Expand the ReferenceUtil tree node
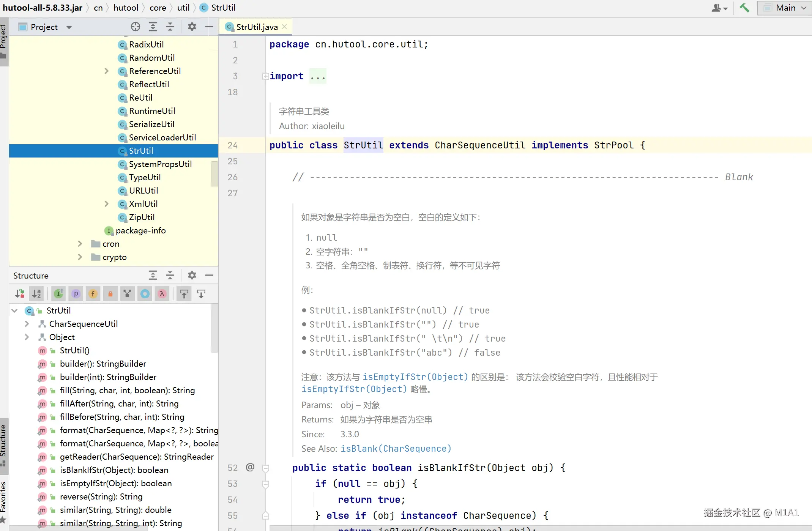This screenshot has width=812, height=531. coord(107,71)
